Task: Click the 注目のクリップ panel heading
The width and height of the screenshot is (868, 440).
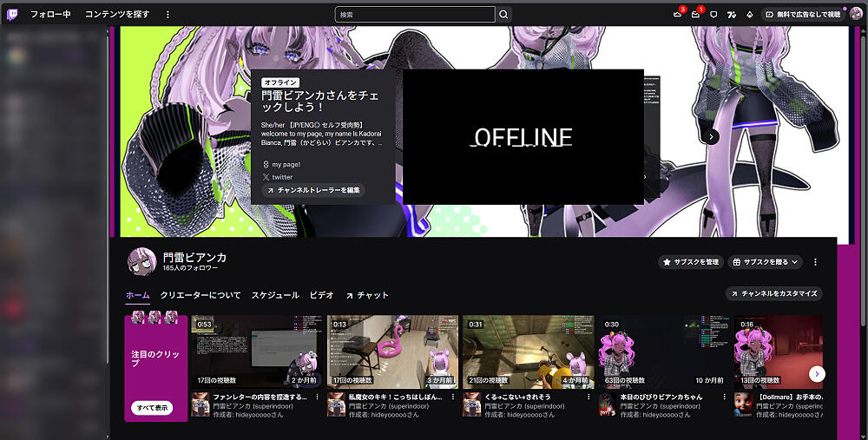Action: tap(155, 358)
